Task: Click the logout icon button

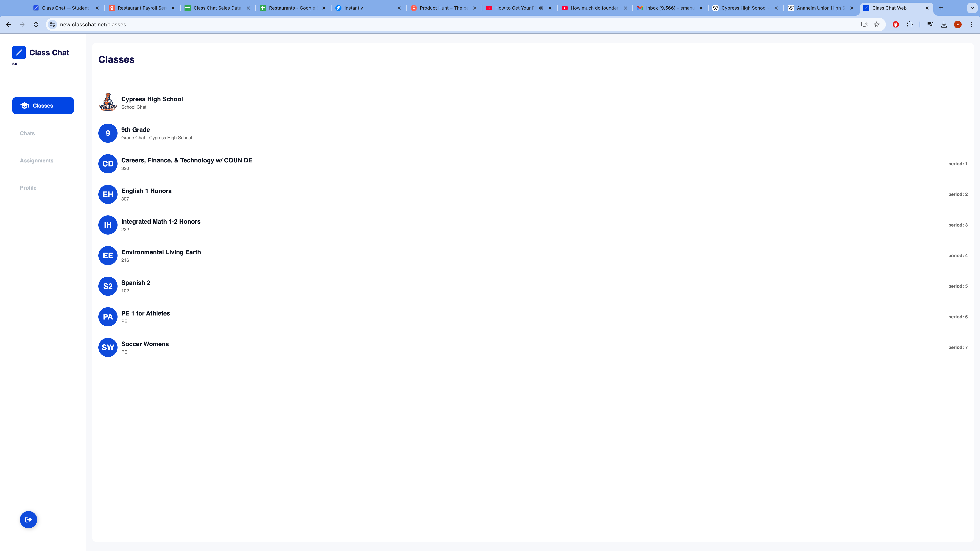Action: click(29, 519)
